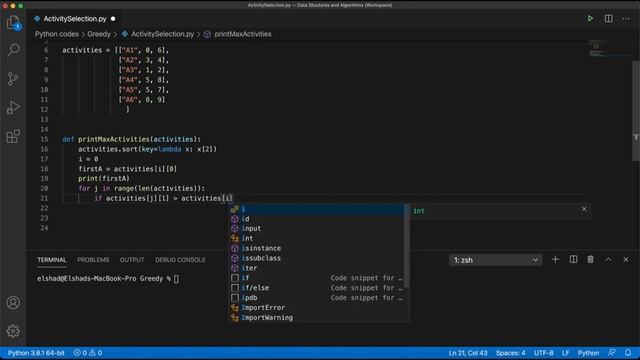Open the Accounts menu icon
The width and height of the screenshot is (640, 360).
(13, 302)
